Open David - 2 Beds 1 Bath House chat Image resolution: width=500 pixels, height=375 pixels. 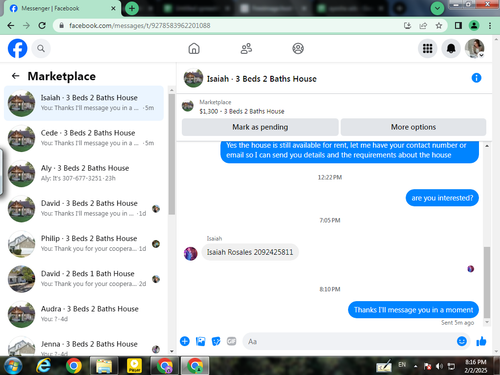click(x=84, y=279)
